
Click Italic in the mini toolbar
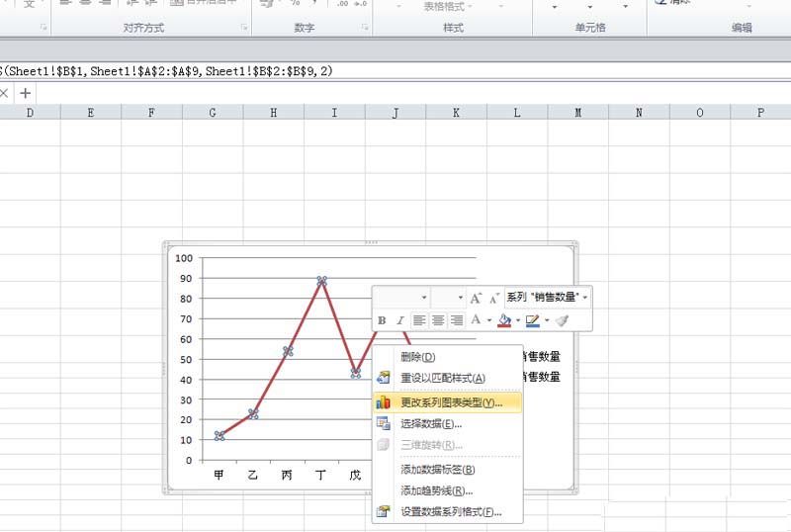click(400, 320)
